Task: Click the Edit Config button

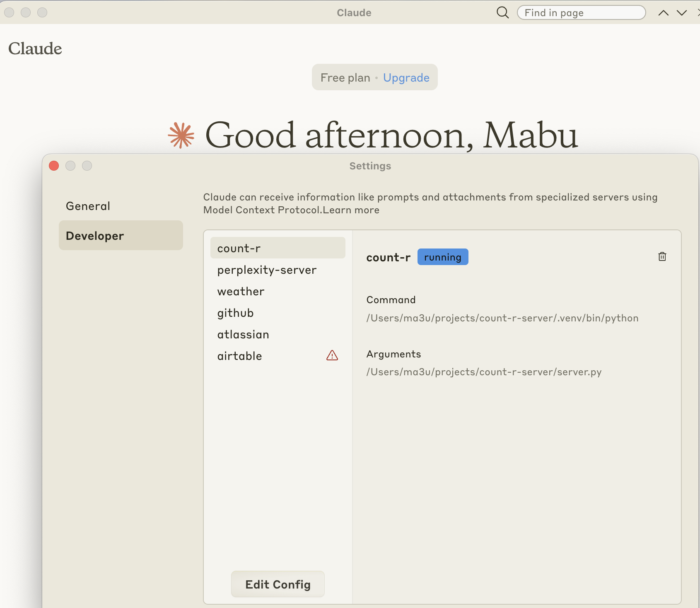Action: 278,584
